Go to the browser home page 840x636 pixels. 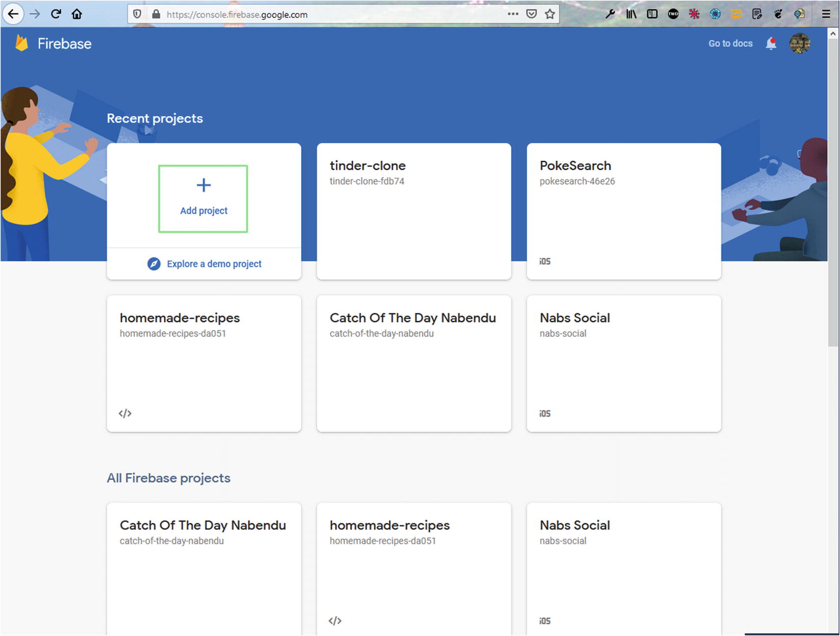(x=77, y=14)
